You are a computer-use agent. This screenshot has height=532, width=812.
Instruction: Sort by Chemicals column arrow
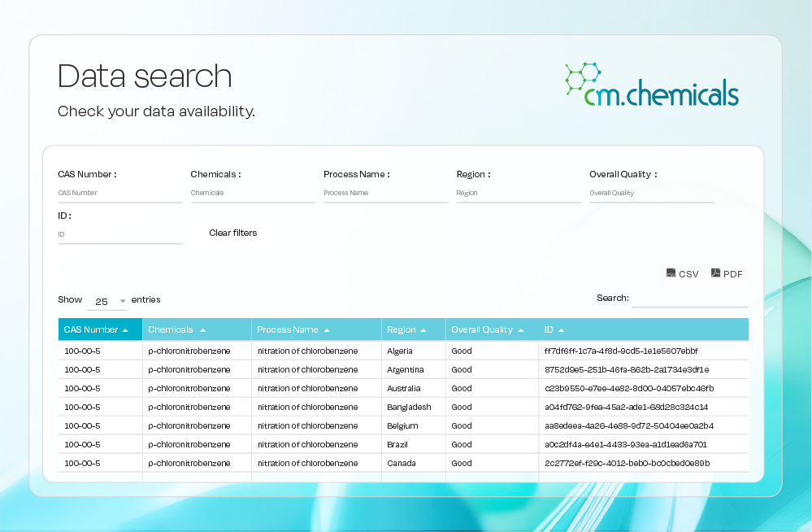pyautogui.click(x=202, y=330)
